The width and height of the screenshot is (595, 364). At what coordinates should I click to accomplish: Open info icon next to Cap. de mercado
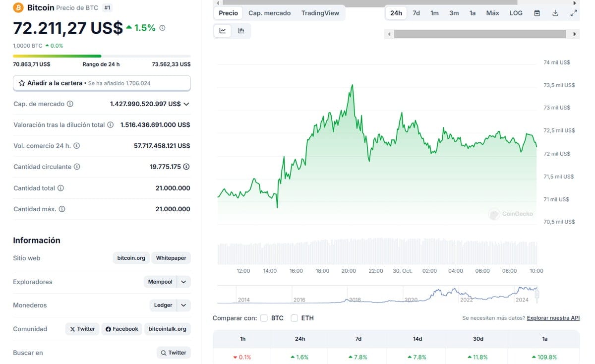(x=70, y=104)
